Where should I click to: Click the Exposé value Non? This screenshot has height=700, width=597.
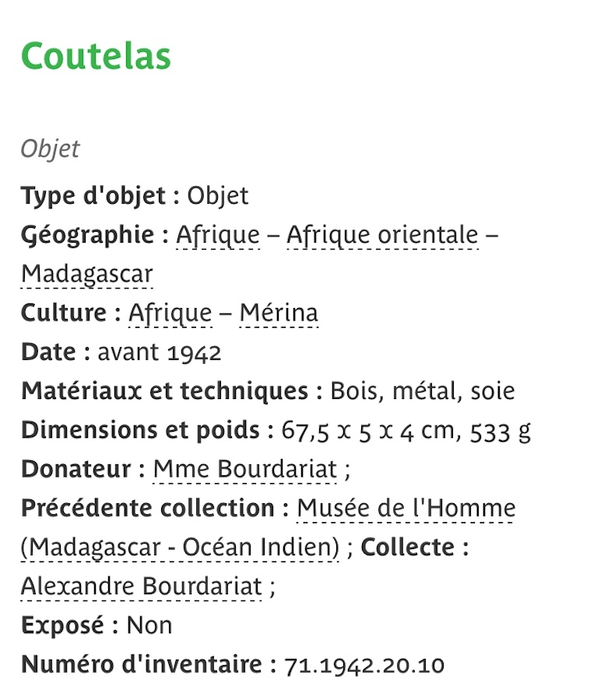149,626
